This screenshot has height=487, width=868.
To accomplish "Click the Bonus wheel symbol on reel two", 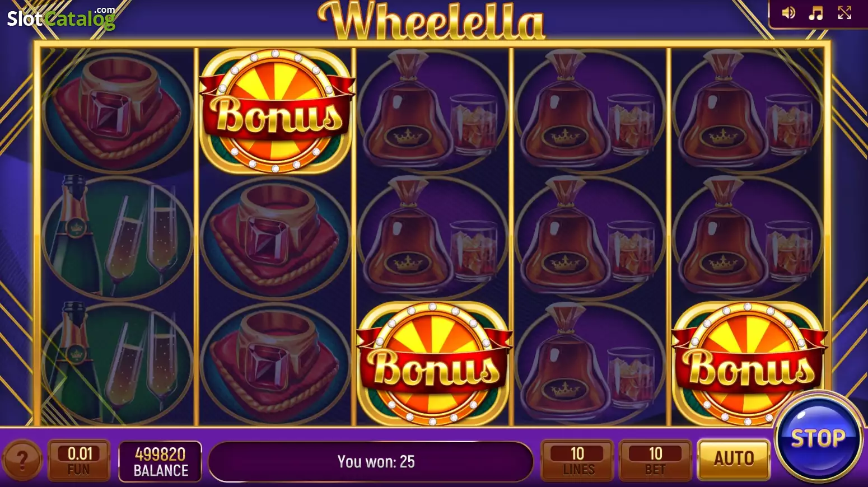I will point(276,111).
